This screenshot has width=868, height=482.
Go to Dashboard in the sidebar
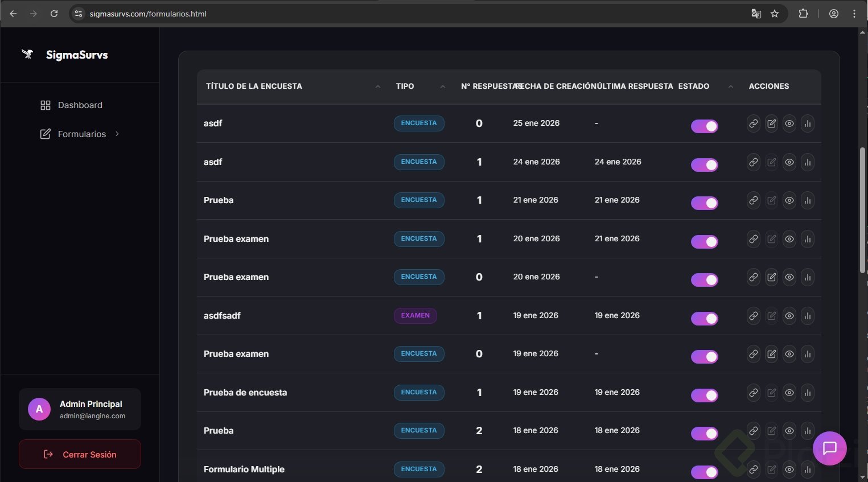(x=80, y=105)
